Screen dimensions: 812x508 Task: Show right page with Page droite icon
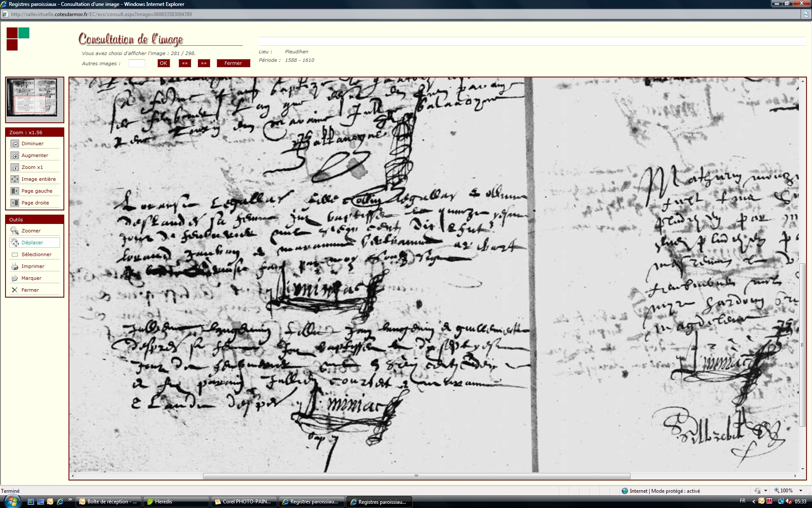tap(15, 203)
